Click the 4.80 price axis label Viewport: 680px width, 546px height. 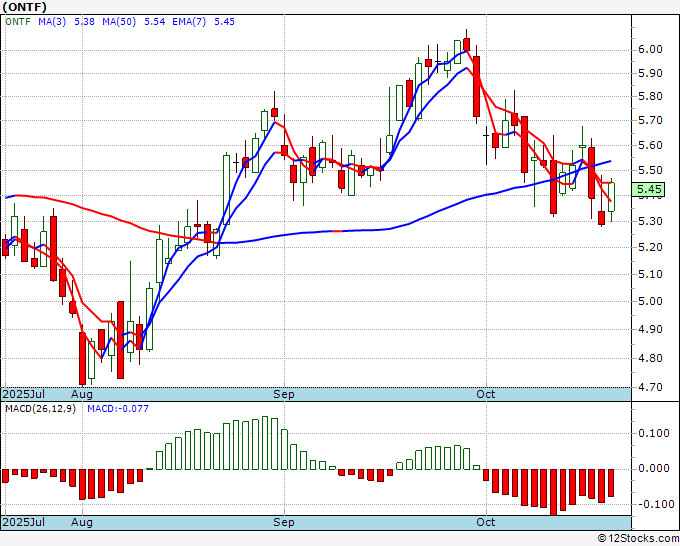pos(650,359)
